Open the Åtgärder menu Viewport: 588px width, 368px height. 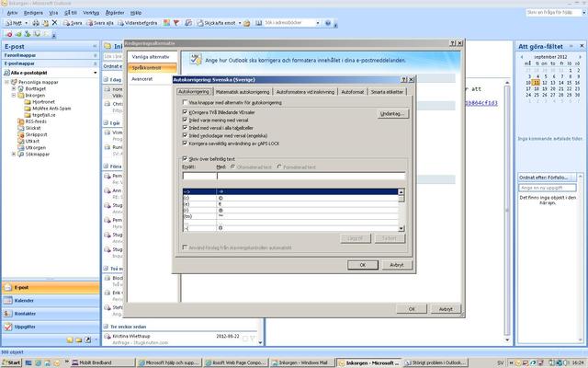click(x=115, y=13)
